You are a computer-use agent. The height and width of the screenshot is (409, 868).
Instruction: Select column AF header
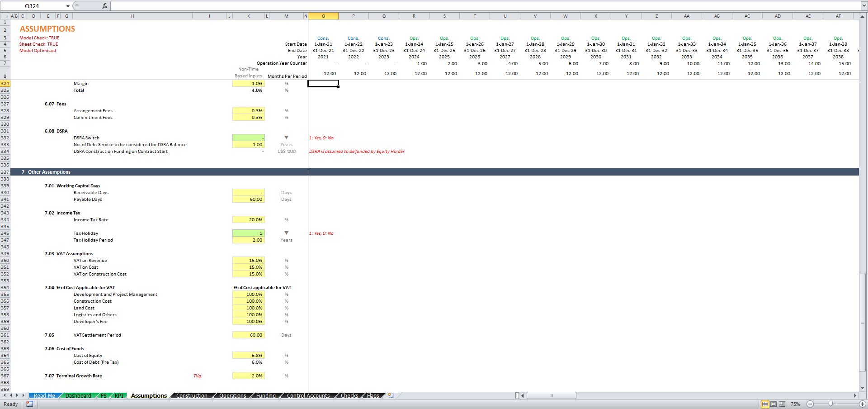[838, 16]
